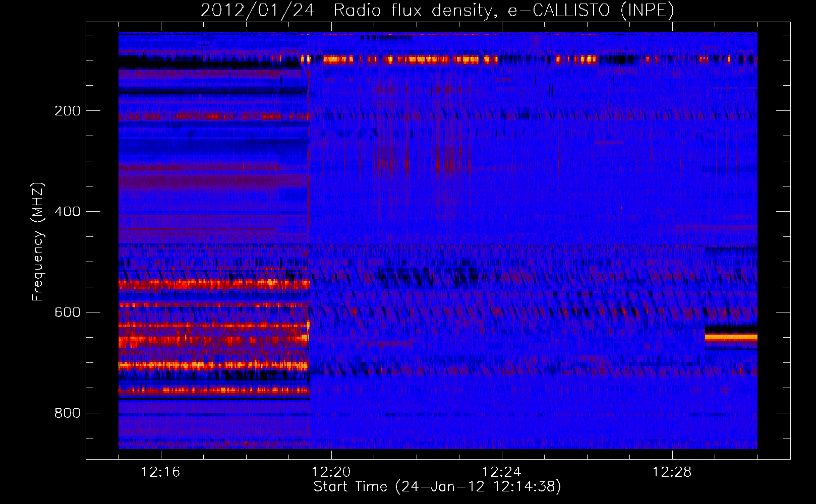The width and height of the screenshot is (816, 504).
Task: Click the 400 frequency tick label
Action: [68, 212]
